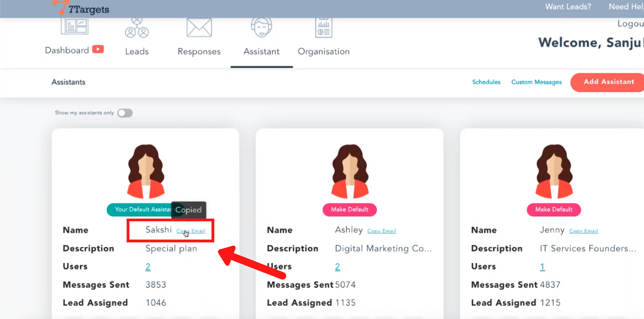The height and width of the screenshot is (319, 644).
Task: Make Ashley the default assistant
Action: point(350,210)
